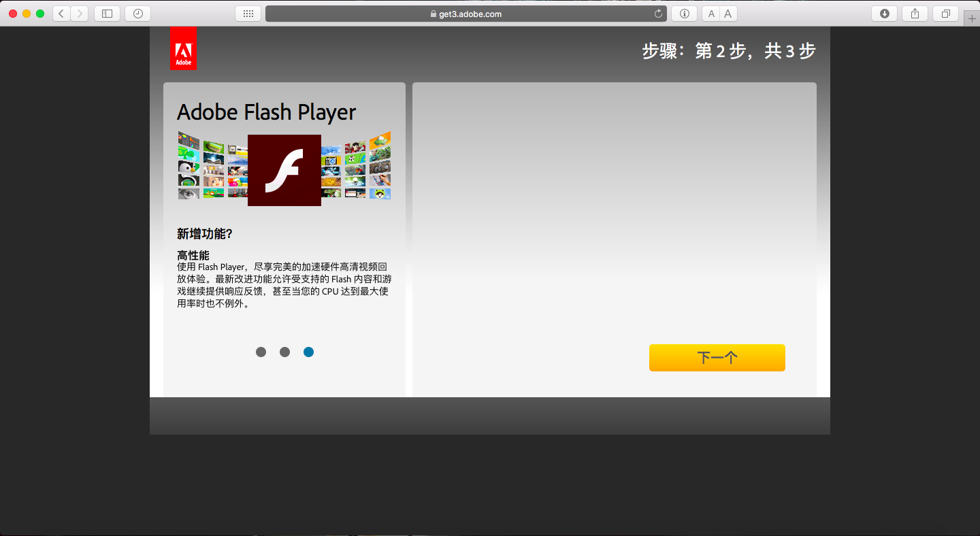Open a new tab with plus
The height and width of the screenshot is (536, 980).
972,18
